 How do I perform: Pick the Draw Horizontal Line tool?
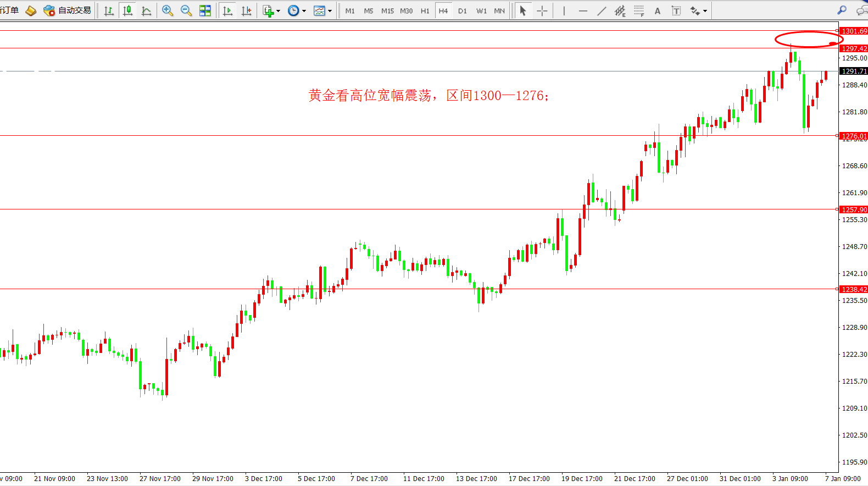tap(583, 10)
